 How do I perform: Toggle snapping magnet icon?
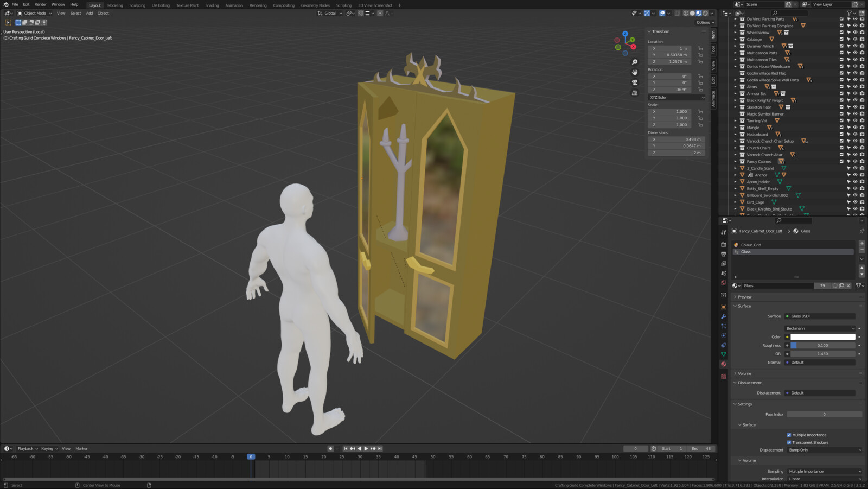tap(360, 13)
